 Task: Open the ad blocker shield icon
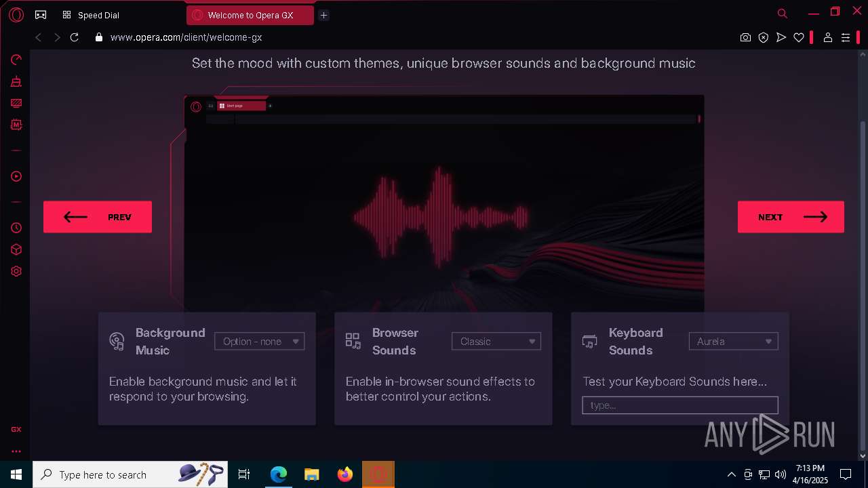click(x=763, y=38)
